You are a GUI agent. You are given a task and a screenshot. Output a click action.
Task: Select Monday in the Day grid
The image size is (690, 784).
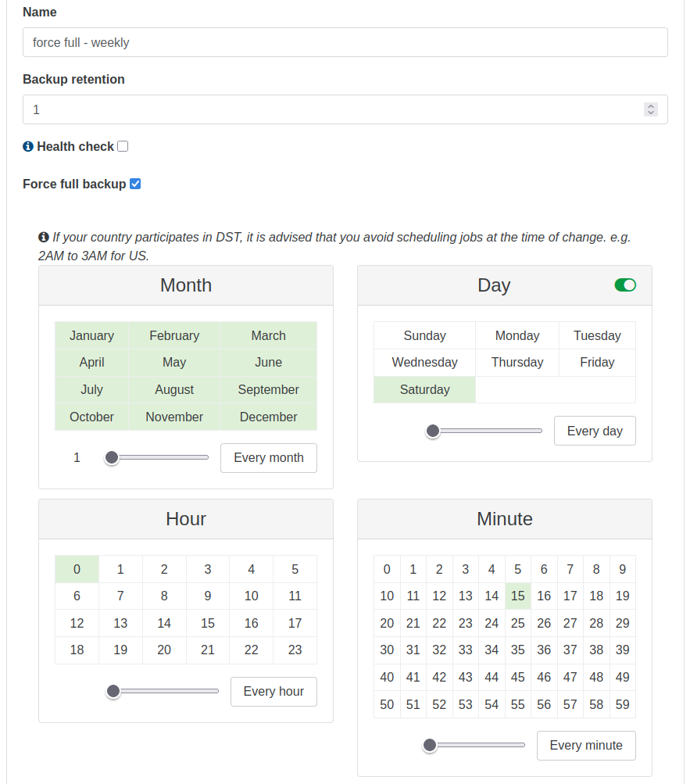[517, 335]
